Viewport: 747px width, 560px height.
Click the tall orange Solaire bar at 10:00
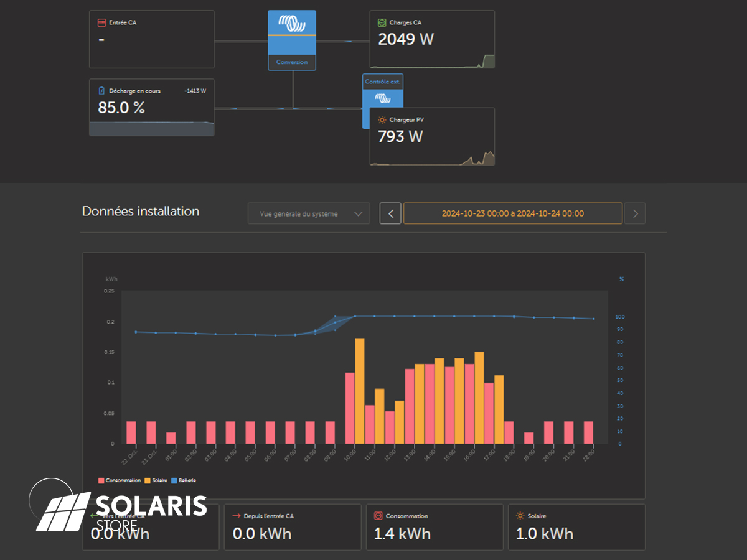(360, 391)
